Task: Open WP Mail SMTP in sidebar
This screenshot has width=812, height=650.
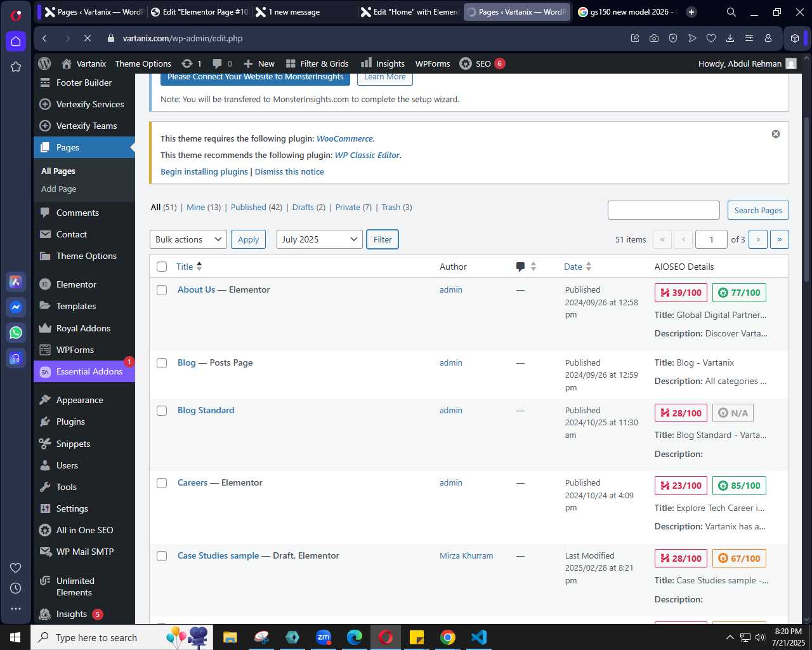Action: click(85, 552)
